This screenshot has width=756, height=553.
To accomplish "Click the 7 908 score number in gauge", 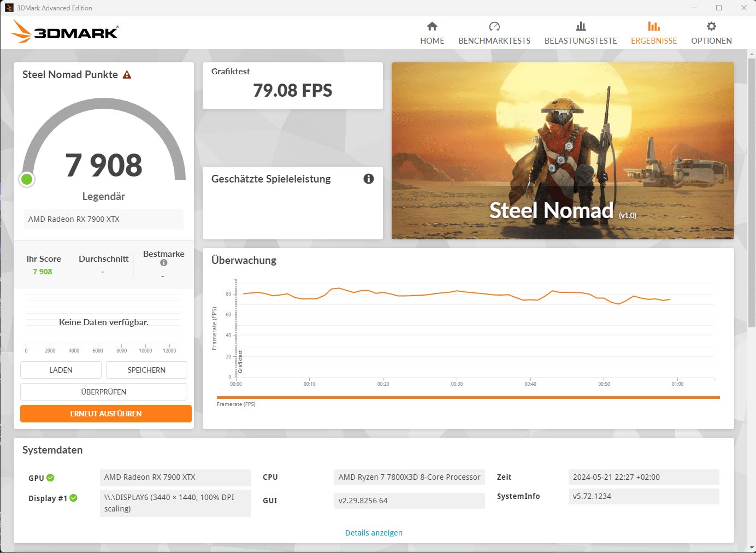I will tap(104, 165).
